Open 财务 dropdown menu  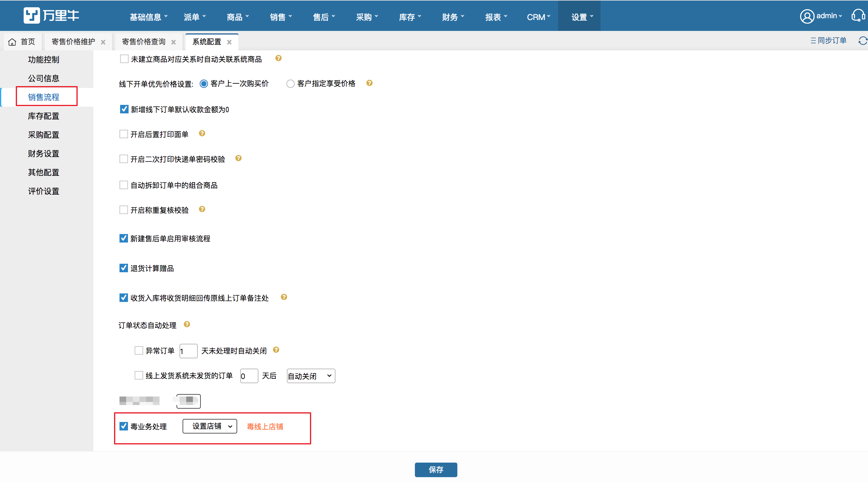pyautogui.click(x=453, y=16)
